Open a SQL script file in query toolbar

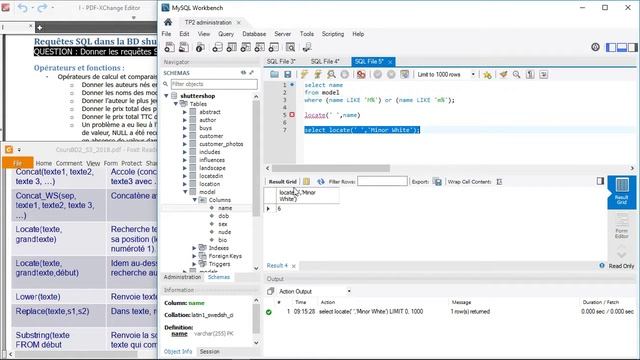[x=274, y=74]
